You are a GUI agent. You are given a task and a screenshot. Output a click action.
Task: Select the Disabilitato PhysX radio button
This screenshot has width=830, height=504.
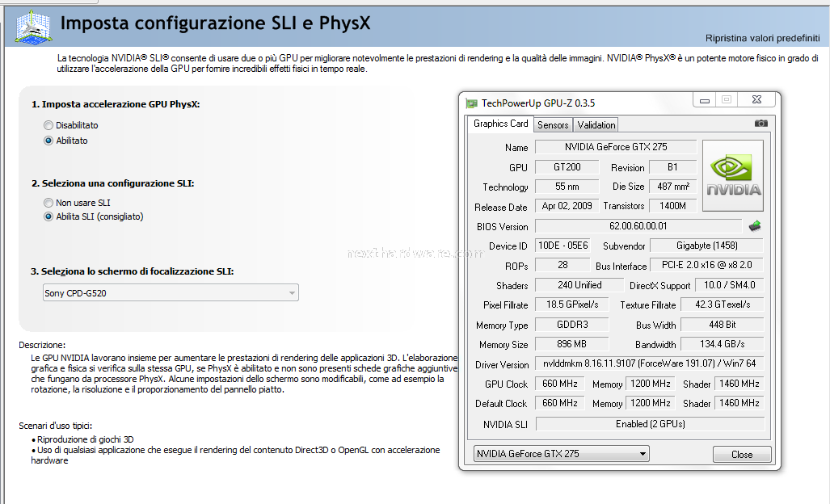[48, 125]
